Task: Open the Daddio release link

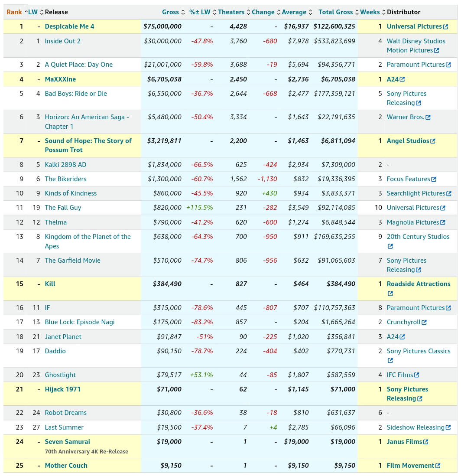Action: tap(55, 351)
